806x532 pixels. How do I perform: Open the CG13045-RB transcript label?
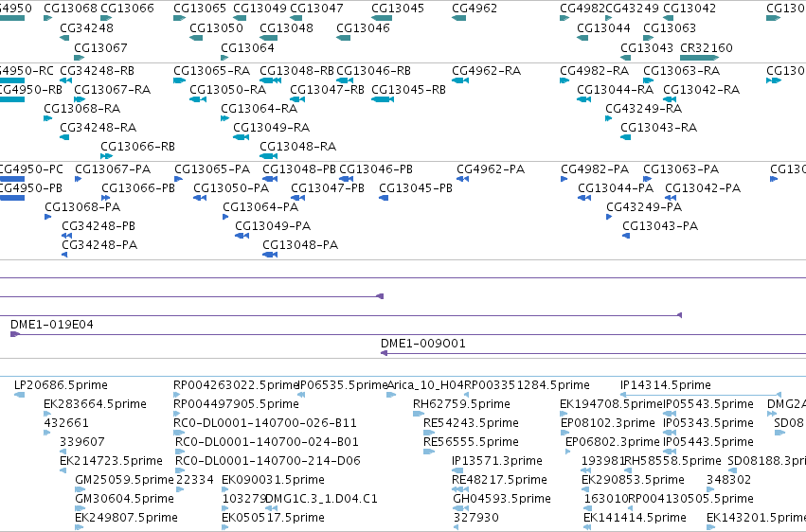pyautogui.click(x=408, y=90)
